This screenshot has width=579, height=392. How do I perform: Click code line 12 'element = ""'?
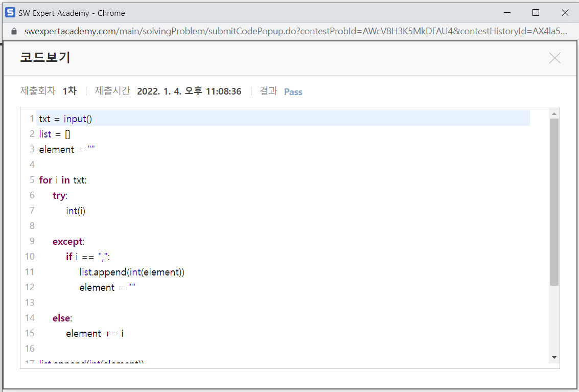107,287
